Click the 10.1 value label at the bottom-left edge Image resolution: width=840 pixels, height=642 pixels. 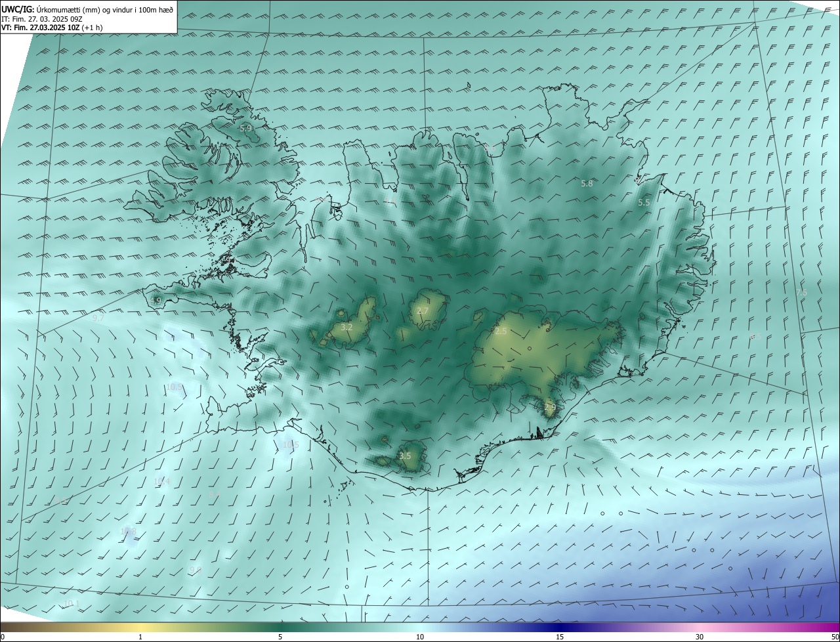click(x=72, y=604)
